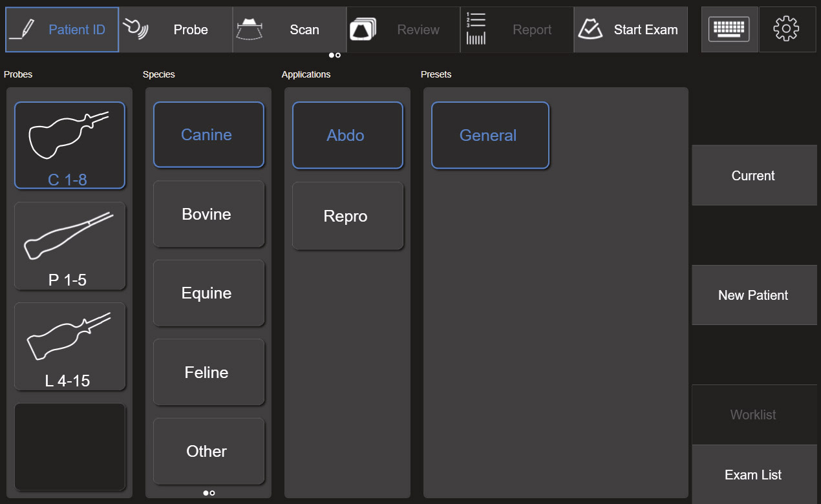Click the scan sector icon on Scan tab
This screenshot has width=821, height=504.
click(x=249, y=29)
